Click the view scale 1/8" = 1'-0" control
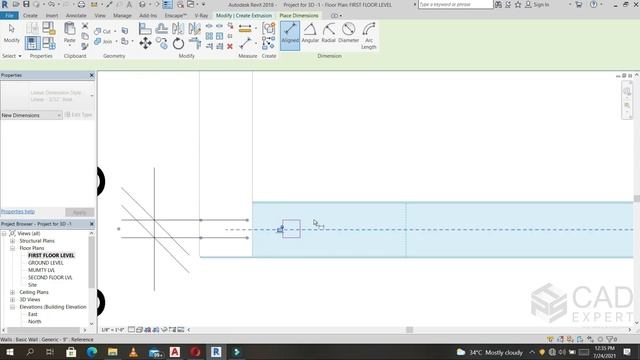 coord(113,330)
